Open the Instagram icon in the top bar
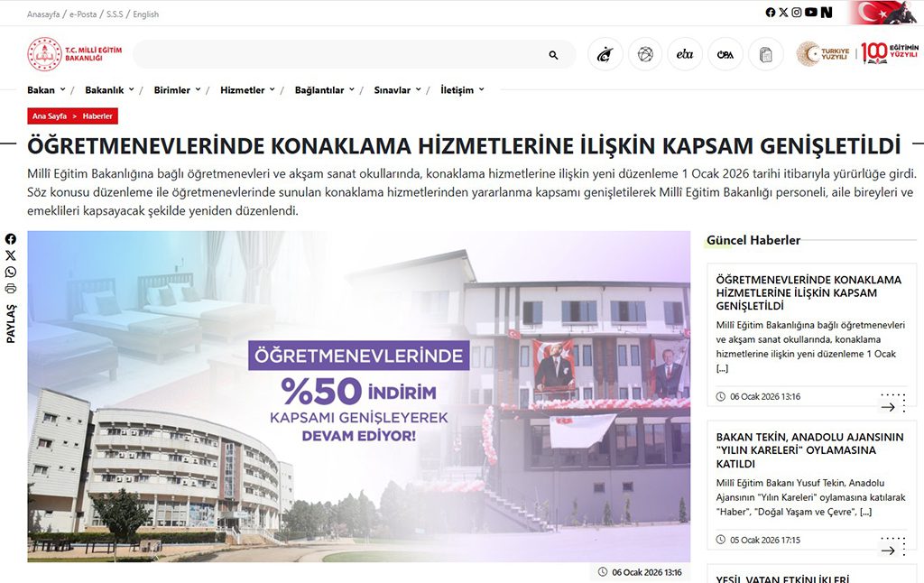Image resolution: width=924 pixels, height=583 pixels. tap(797, 13)
